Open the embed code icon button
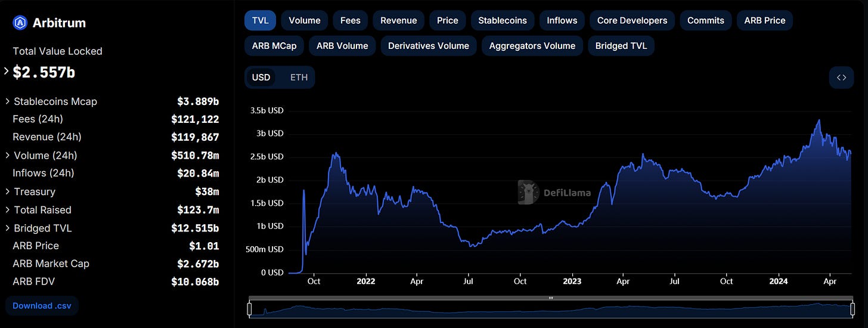 841,78
